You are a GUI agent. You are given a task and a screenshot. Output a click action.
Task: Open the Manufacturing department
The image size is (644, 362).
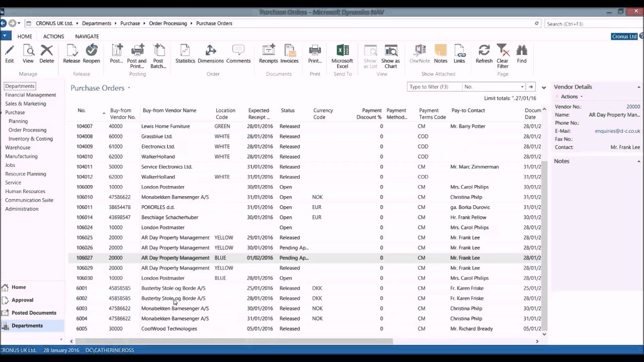click(21, 156)
